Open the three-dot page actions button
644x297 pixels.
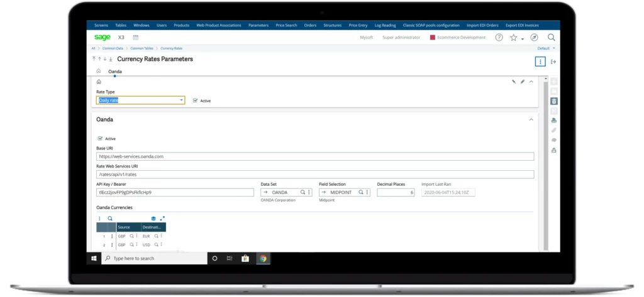tap(540, 62)
